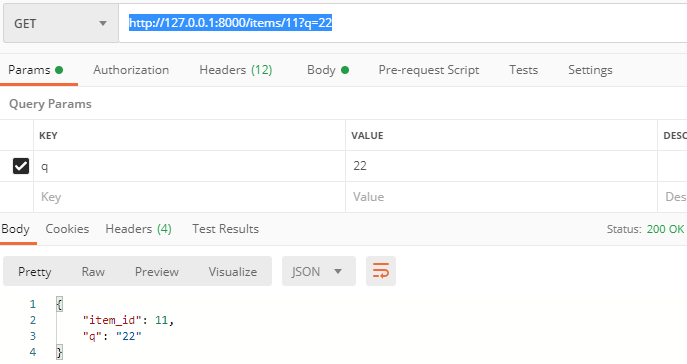Click the empty Value placeholder cell
This screenshot has width=687, height=364.
(x=501, y=197)
